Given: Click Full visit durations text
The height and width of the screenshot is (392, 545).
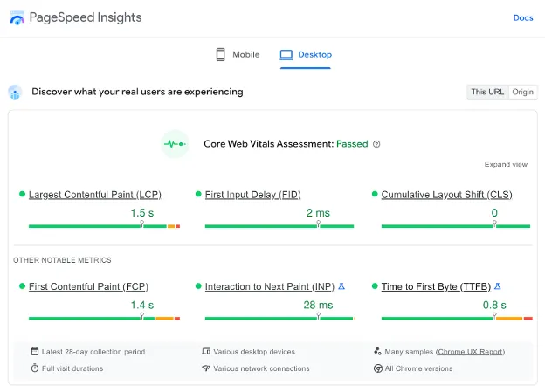Looking at the screenshot, I should pyautogui.click(x=72, y=368).
